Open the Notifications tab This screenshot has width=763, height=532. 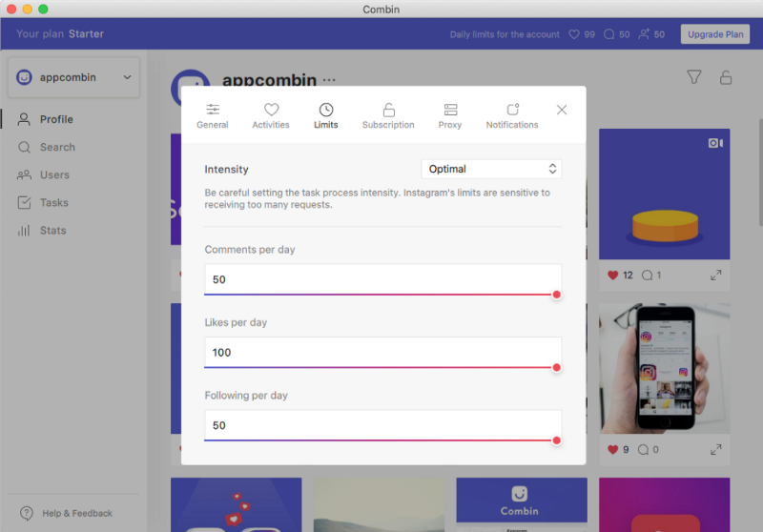click(512, 116)
